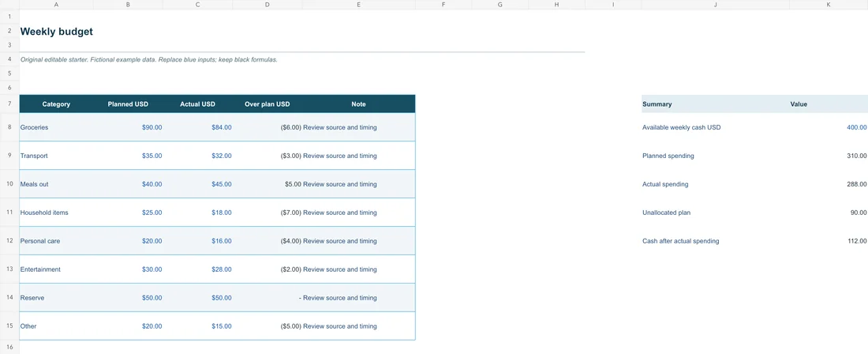
Task: Select the Groceries category cell
Action: pos(57,127)
